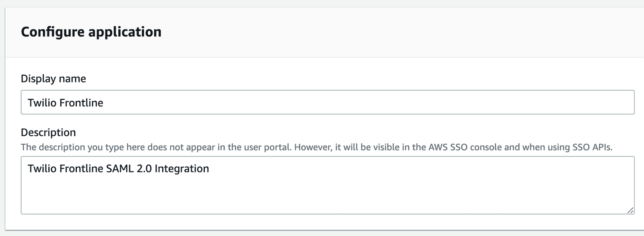This screenshot has width=644, height=236.
Task: Select the Display name label
Action: [53, 79]
